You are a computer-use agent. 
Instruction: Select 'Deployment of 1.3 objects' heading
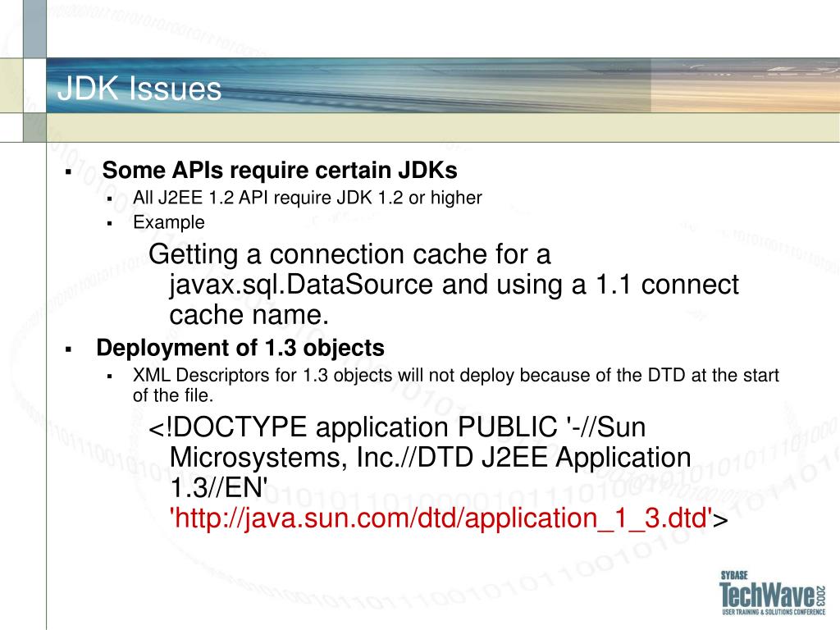tap(240, 348)
